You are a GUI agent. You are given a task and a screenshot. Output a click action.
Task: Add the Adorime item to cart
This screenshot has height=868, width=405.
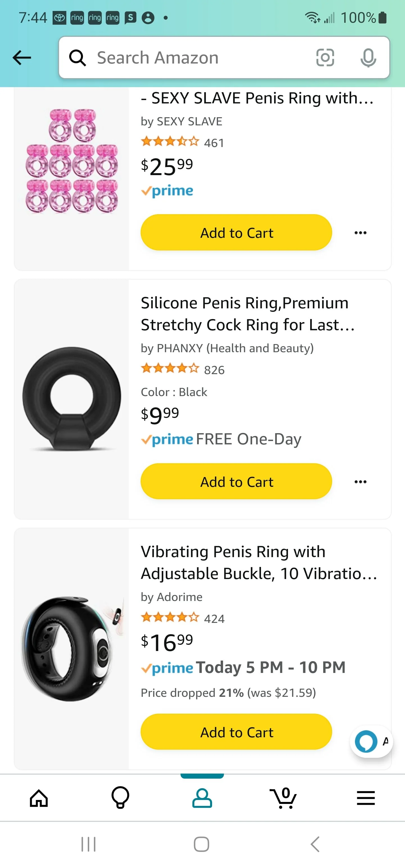click(236, 733)
